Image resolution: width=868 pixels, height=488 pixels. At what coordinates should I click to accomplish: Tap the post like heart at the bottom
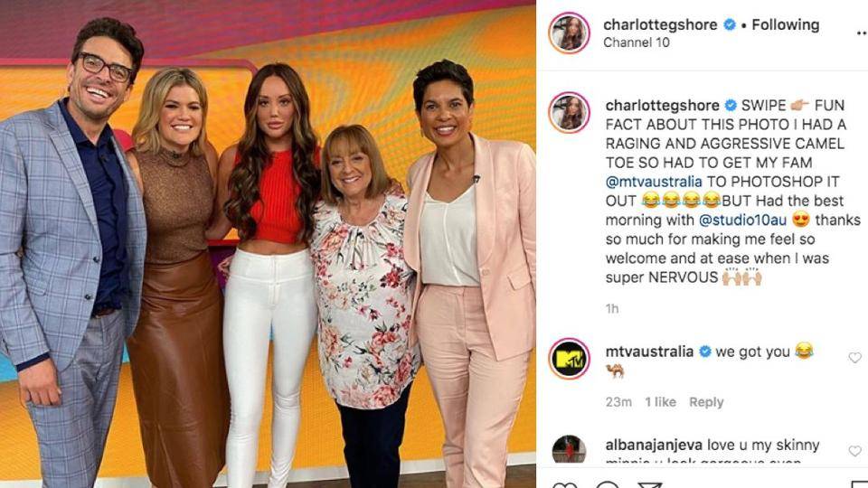tap(564, 484)
